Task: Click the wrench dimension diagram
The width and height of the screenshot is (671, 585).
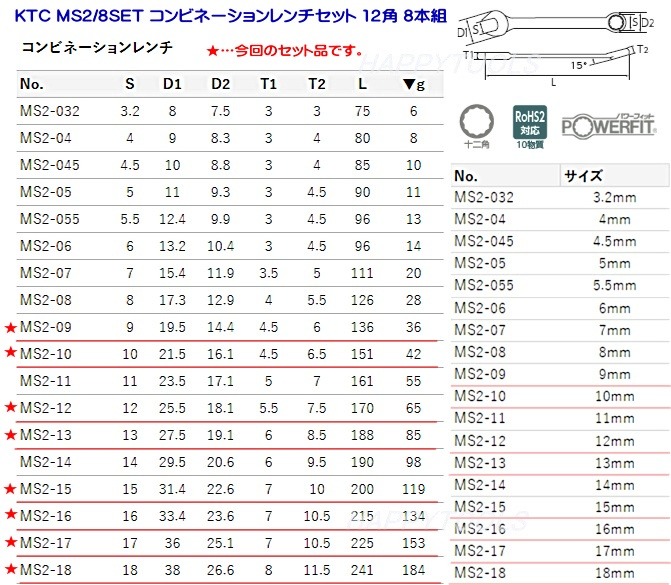Action: click(x=556, y=46)
